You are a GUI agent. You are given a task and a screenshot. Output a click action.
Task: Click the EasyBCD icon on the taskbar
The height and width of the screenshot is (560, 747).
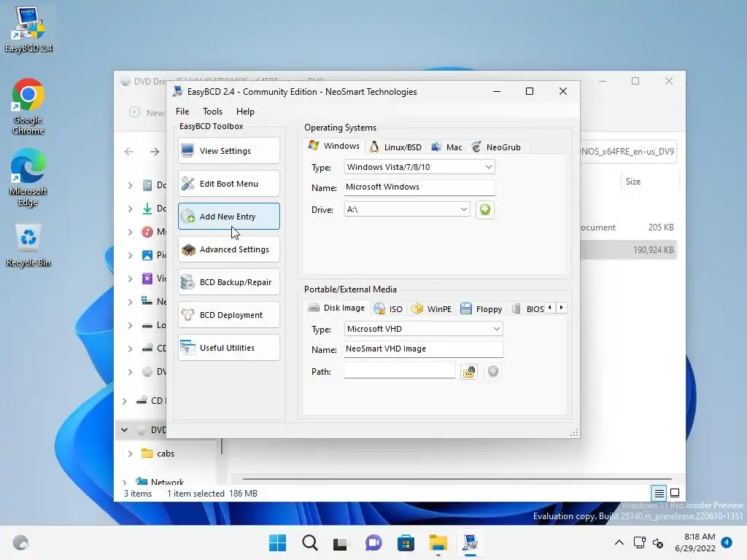[x=471, y=542]
